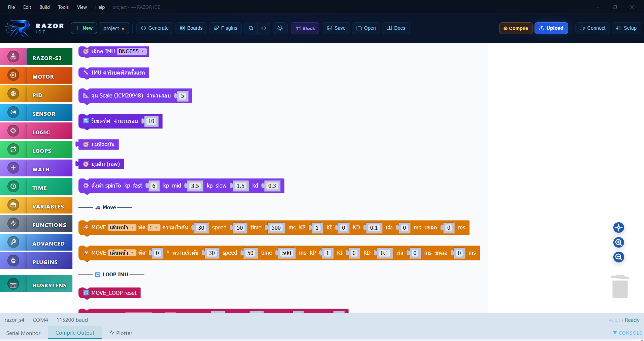Click the RAZOR IDE logo
Screen dimensions: 644x341
[x=35, y=28]
